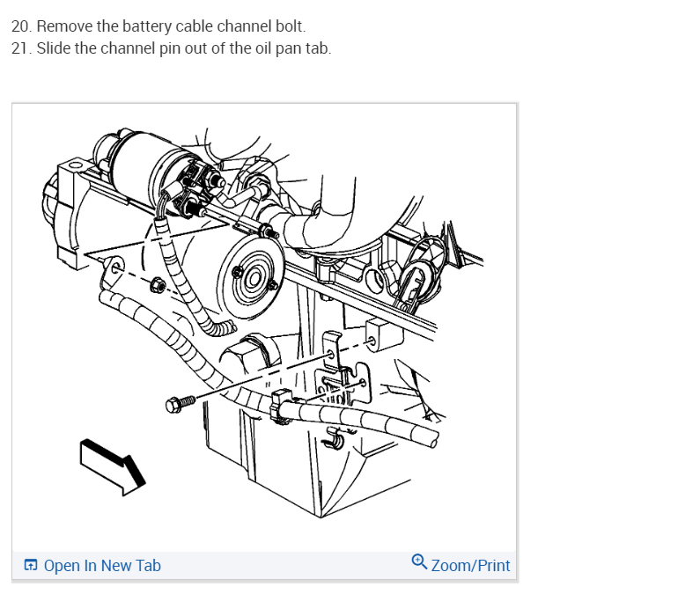Image resolution: width=678 pixels, height=616 pixels.
Task: Click the oil pan tab clip
Action: [335, 440]
